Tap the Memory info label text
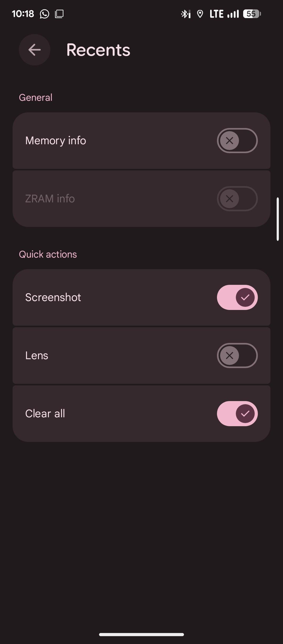This screenshot has width=283, height=644. coord(56,141)
